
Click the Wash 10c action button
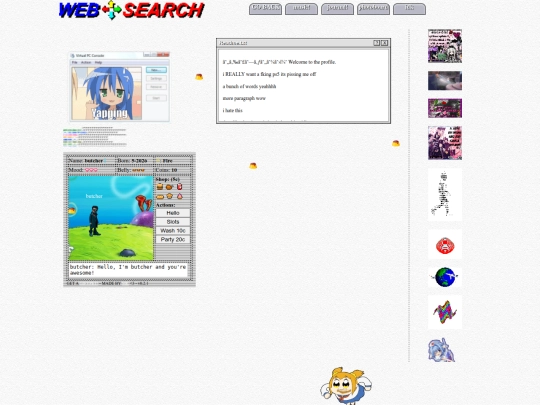click(x=173, y=231)
